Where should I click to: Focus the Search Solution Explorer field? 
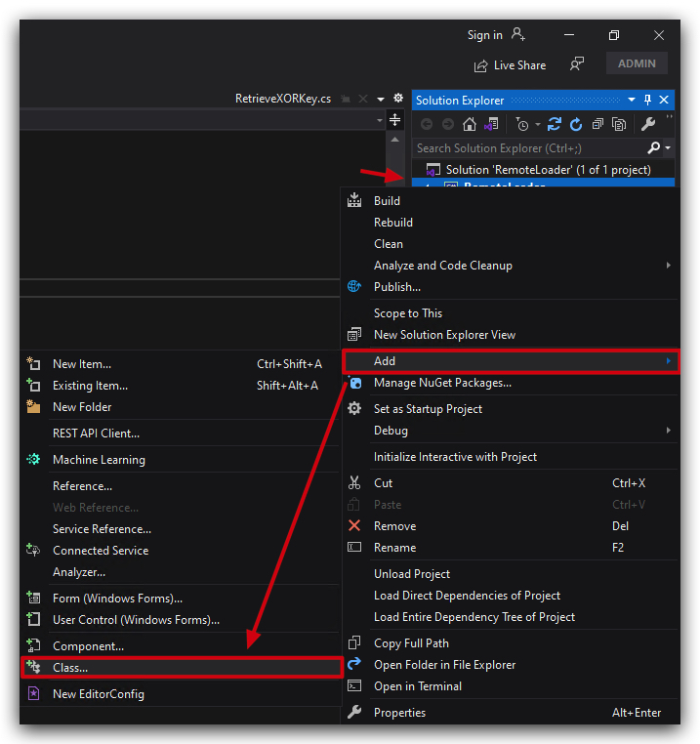click(x=529, y=148)
